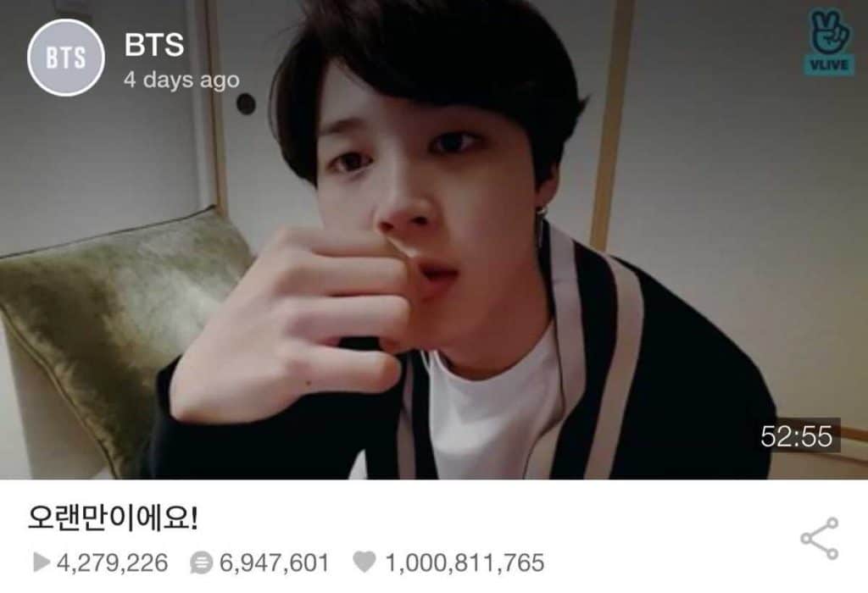This screenshot has height=593, width=868.
Task: Select the 52:55 duration badge
Action: point(796,436)
